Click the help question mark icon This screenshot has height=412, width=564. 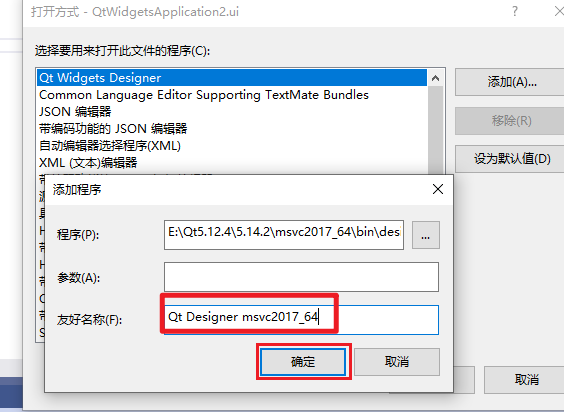[515, 11]
